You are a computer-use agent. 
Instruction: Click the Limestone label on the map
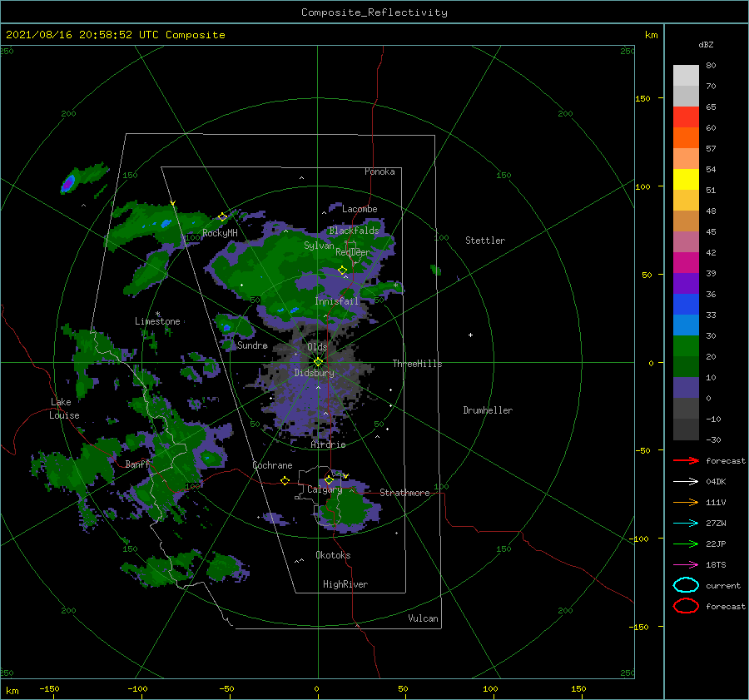click(157, 321)
